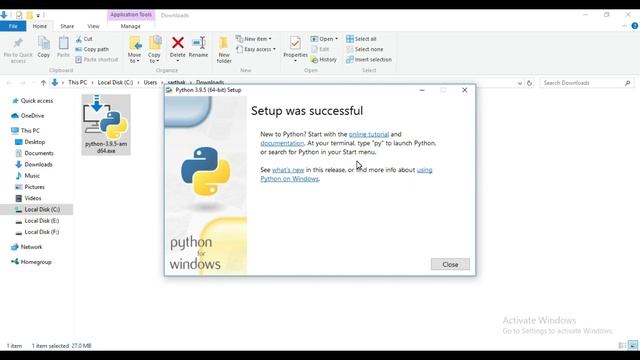This screenshot has width=640, height=360.
Task: Click Users in address bar
Action: point(150,82)
